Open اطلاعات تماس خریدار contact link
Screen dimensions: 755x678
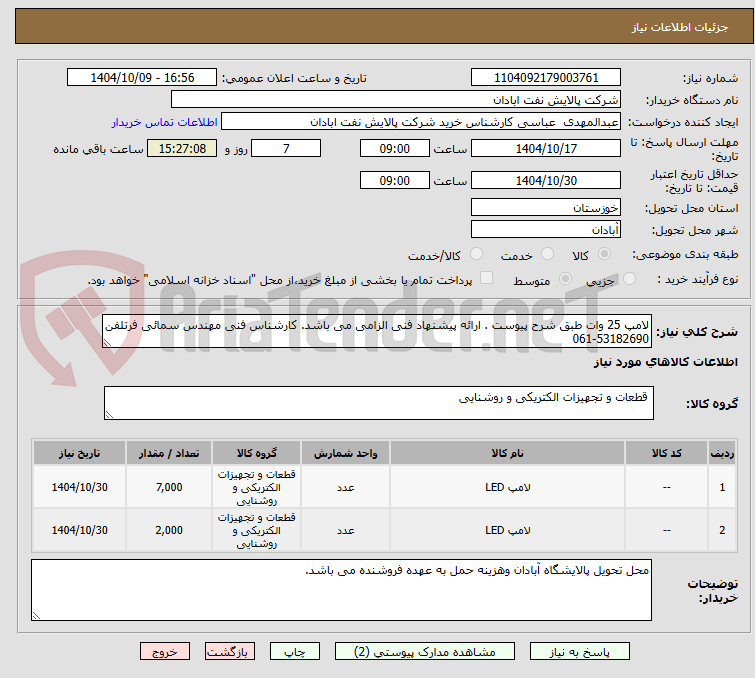tap(165, 122)
